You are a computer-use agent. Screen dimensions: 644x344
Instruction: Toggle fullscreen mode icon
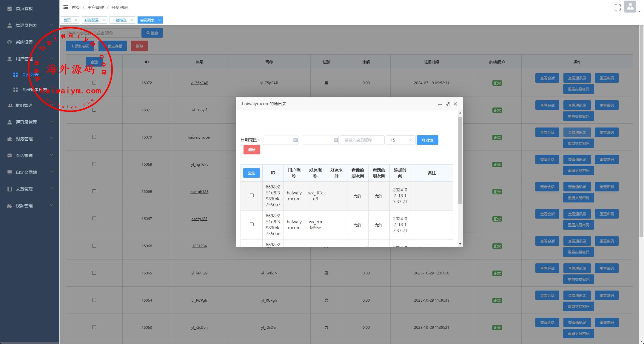617,7
